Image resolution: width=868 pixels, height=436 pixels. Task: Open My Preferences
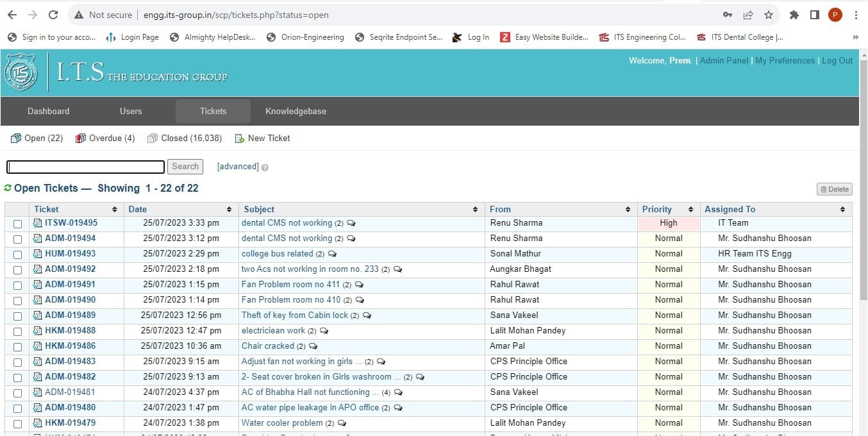click(785, 60)
